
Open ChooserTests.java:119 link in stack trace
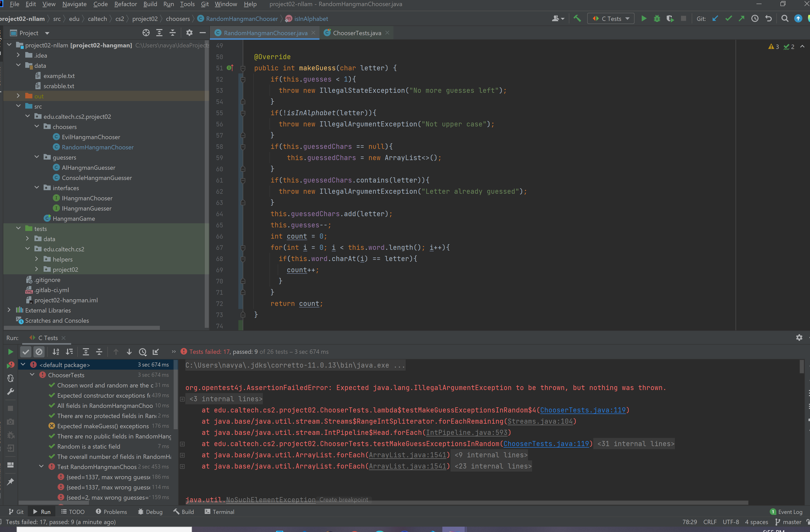583,410
